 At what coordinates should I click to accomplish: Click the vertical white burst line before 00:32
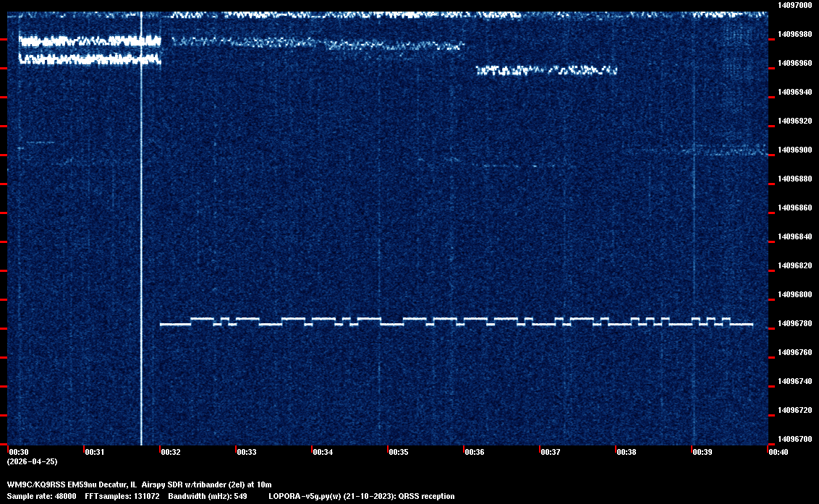[x=141, y=228]
